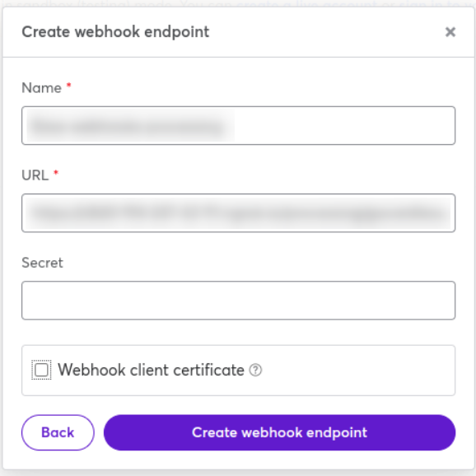Focus the Name input field
The height and width of the screenshot is (476, 476).
(238, 125)
